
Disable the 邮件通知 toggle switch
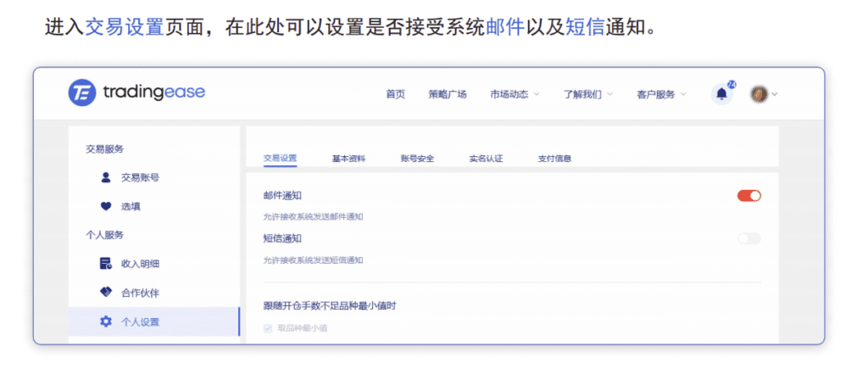coord(749,196)
